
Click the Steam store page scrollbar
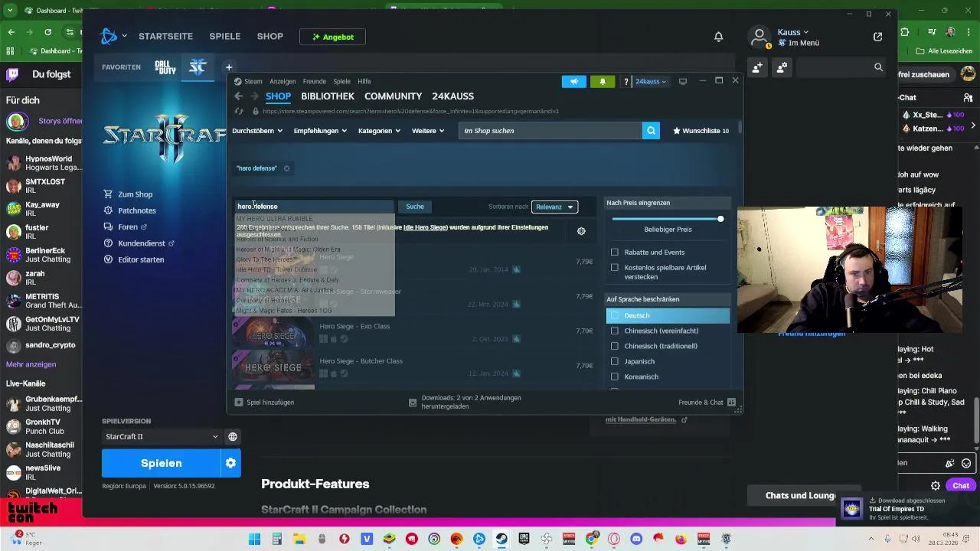(739, 127)
